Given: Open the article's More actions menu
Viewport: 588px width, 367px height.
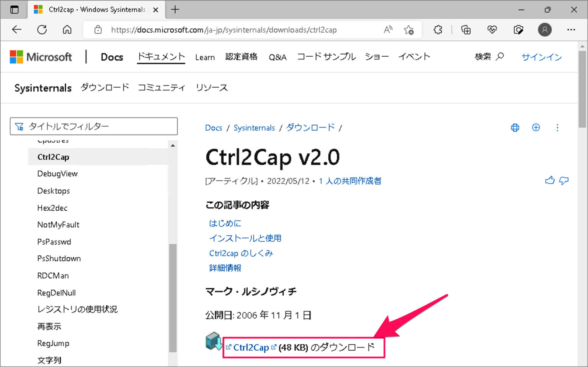Looking at the screenshot, I should (557, 128).
